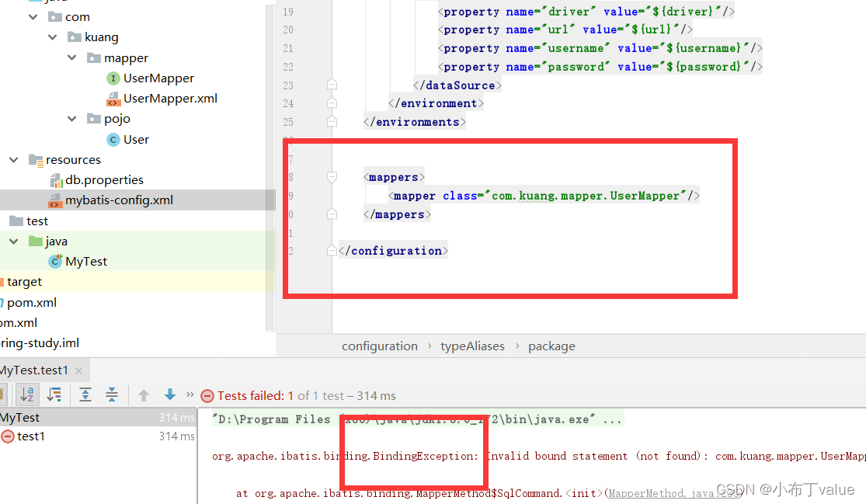Select the db.properties file icon
The image size is (866, 504).
[x=56, y=180]
